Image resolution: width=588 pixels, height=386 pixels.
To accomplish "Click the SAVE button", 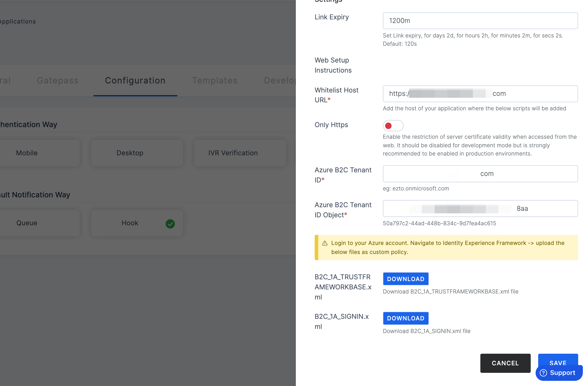I will point(558,360).
